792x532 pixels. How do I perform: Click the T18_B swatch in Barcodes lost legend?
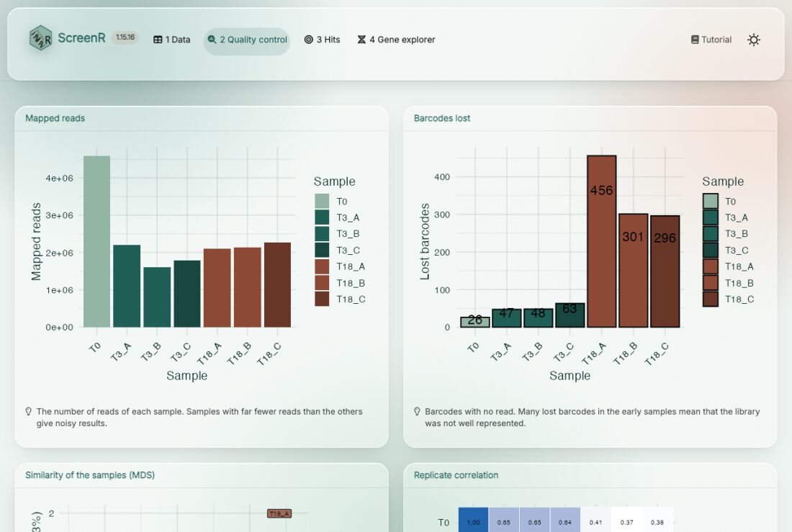pos(710,283)
